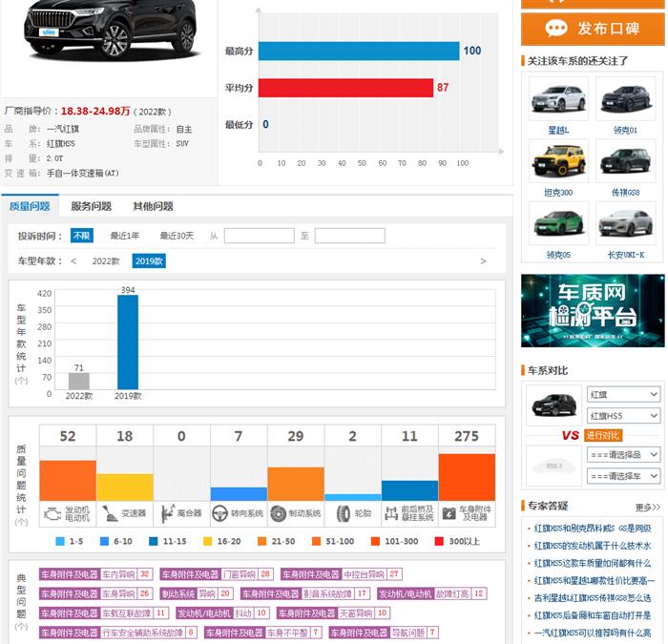Click the 最高分 blue score bar
Image resolution: width=668 pixels, height=644 pixels.
pos(359,52)
